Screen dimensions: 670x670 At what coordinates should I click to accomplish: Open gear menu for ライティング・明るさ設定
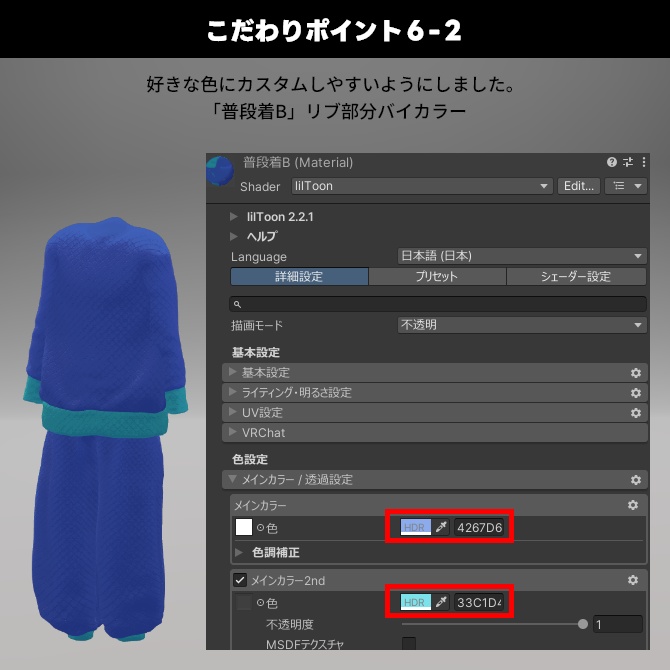coord(636,393)
